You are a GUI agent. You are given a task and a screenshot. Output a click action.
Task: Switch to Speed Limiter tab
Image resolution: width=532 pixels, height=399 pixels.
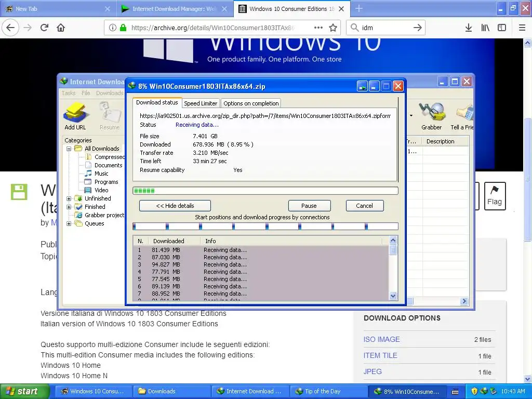[201, 103]
